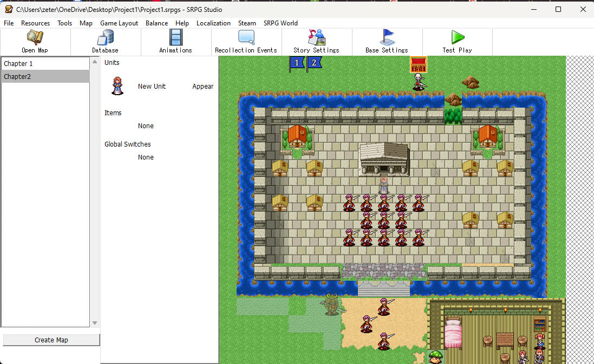The image size is (594, 364).
Task: Open the SRPG World menu
Action: tap(280, 23)
